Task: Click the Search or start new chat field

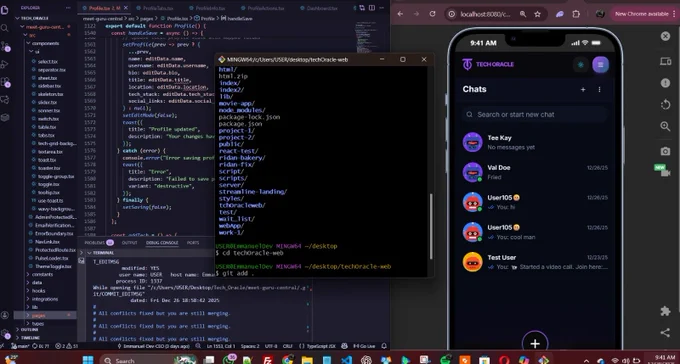Action: tap(534, 115)
